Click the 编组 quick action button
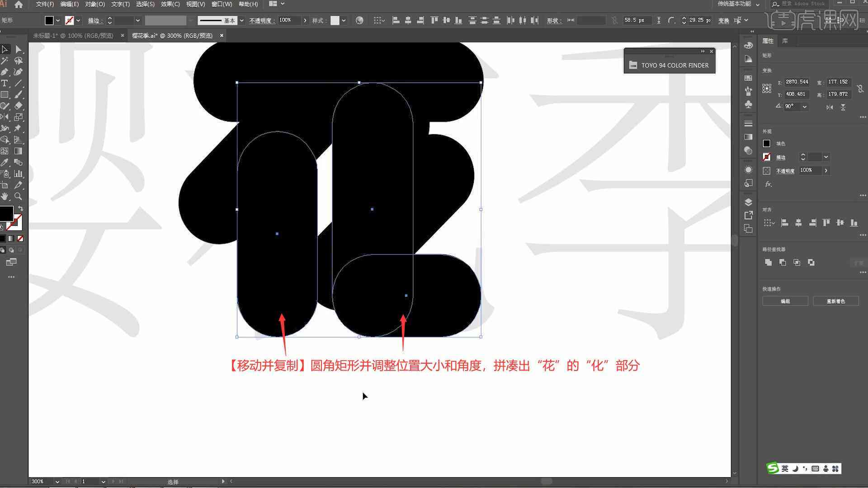The width and height of the screenshot is (868, 488). click(785, 301)
